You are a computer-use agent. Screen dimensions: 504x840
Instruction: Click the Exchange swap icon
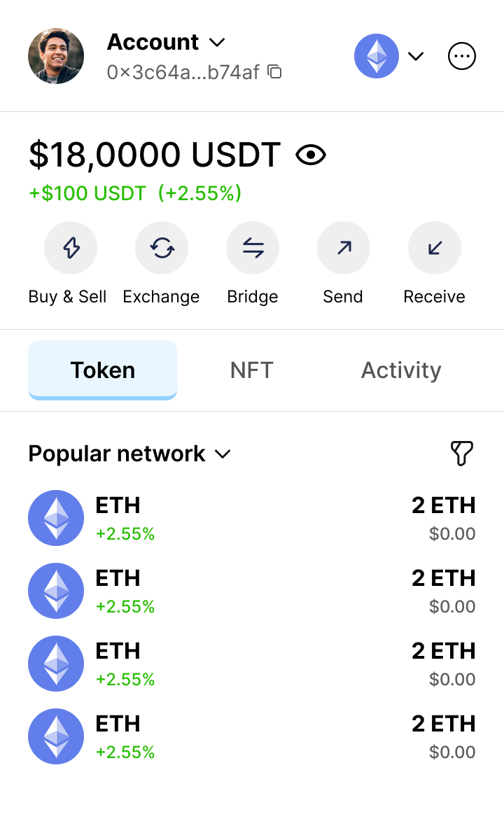162,248
